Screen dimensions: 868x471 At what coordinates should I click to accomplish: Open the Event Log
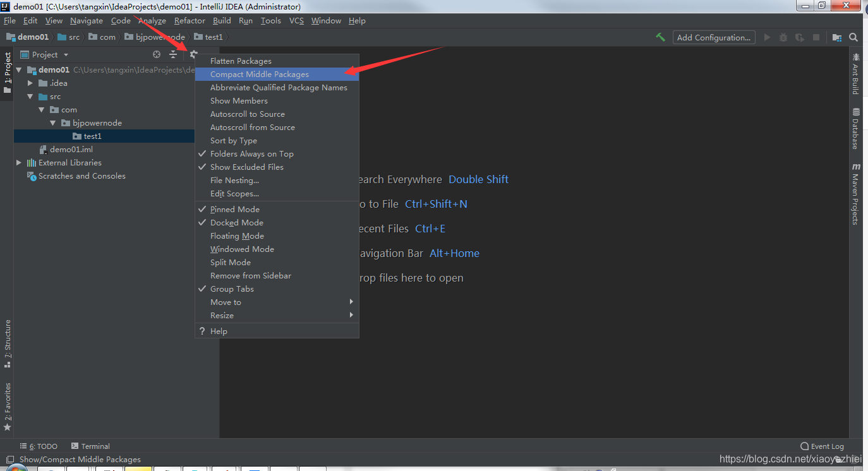[x=822, y=446]
